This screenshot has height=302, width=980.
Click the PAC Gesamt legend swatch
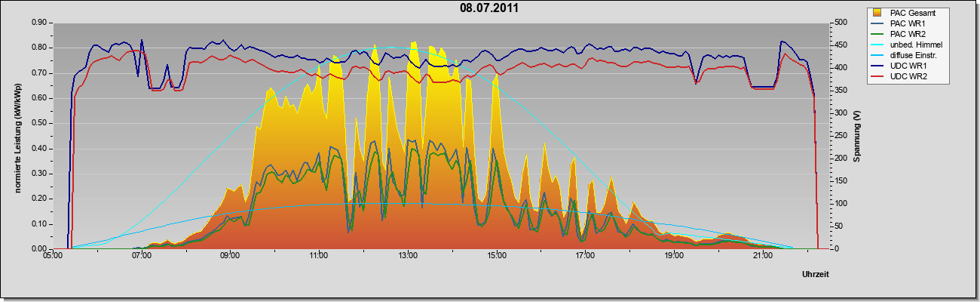coord(877,13)
